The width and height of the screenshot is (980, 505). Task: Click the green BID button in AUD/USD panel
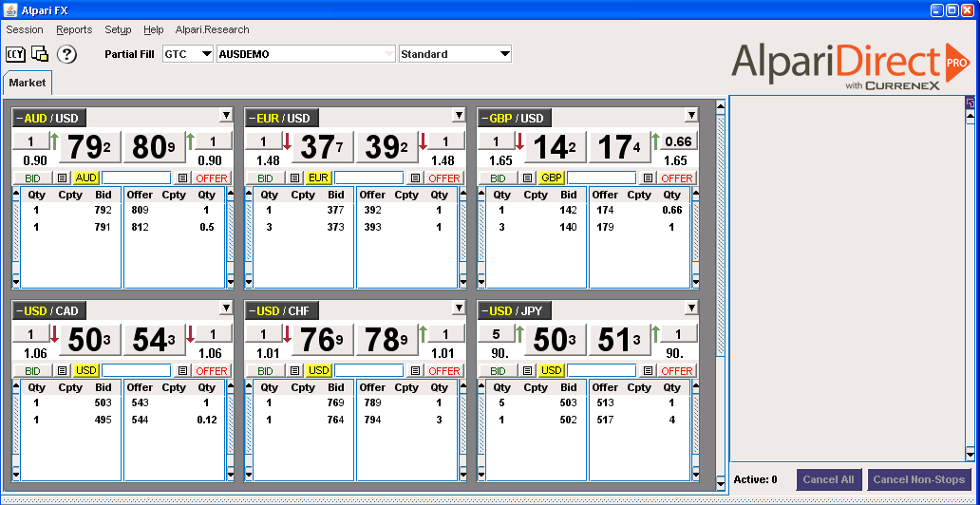click(x=33, y=178)
